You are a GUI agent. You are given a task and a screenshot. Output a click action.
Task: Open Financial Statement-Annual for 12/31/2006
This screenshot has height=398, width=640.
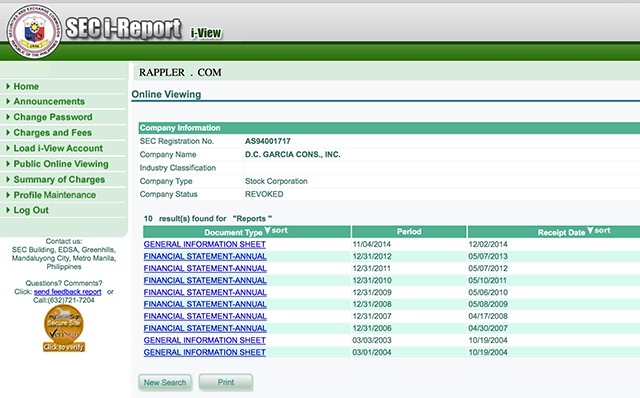click(205, 328)
